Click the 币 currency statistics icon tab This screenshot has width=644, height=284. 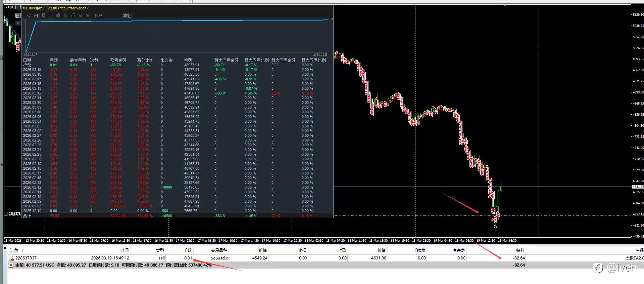(x=73, y=15)
